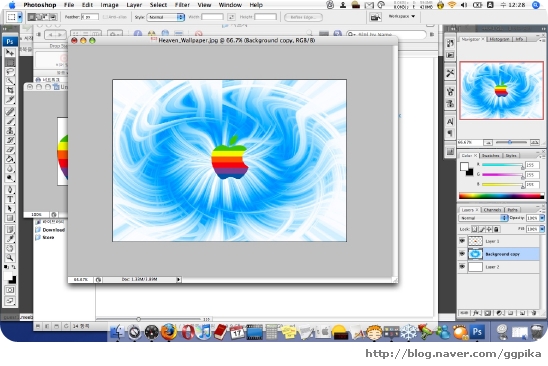This screenshot has height=366, width=548.
Task: Select the Paint Bucket tool
Action: pos(10,159)
